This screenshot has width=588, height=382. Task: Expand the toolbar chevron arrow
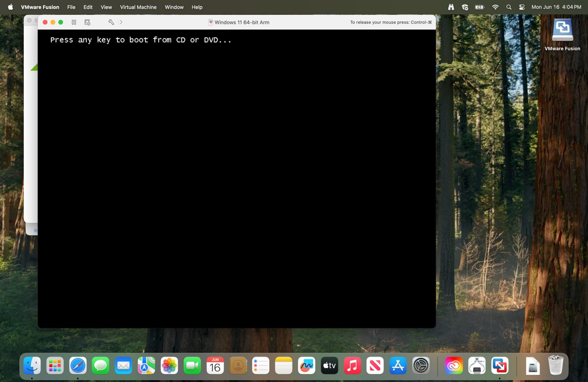pyautogui.click(x=121, y=22)
